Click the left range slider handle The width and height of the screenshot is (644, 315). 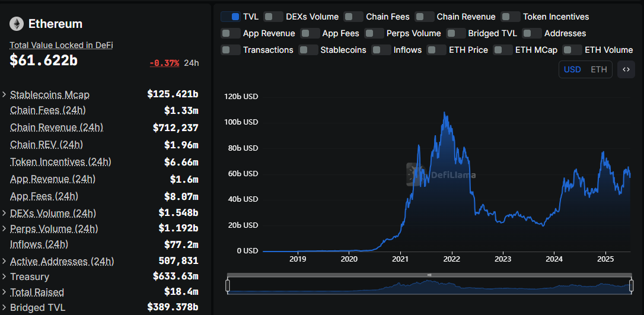228,285
